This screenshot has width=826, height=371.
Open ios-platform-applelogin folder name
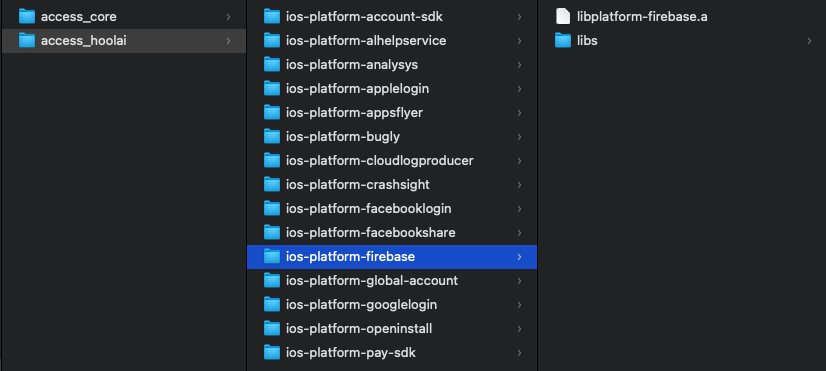[x=357, y=89]
